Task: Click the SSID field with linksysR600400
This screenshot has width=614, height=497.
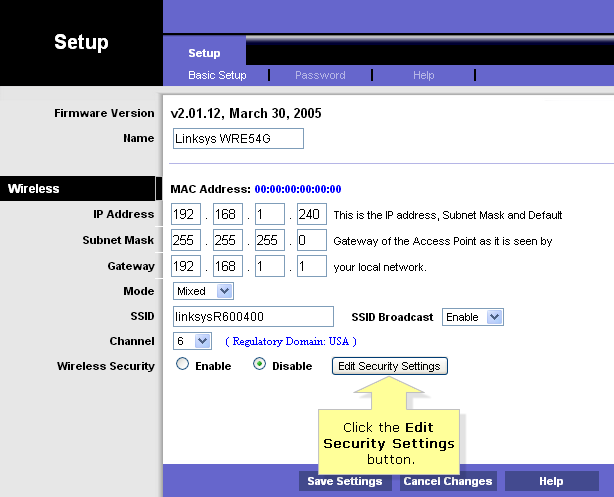Action: tap(253, 316)
